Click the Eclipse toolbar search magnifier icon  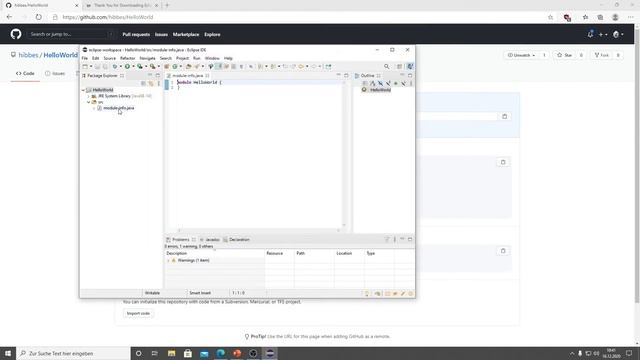click(387, 66)
